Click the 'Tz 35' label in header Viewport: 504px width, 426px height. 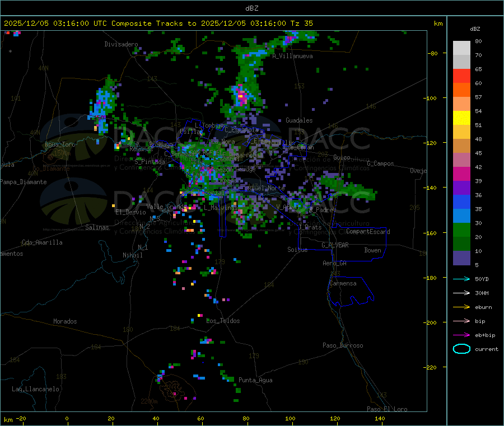click(301, 24)
